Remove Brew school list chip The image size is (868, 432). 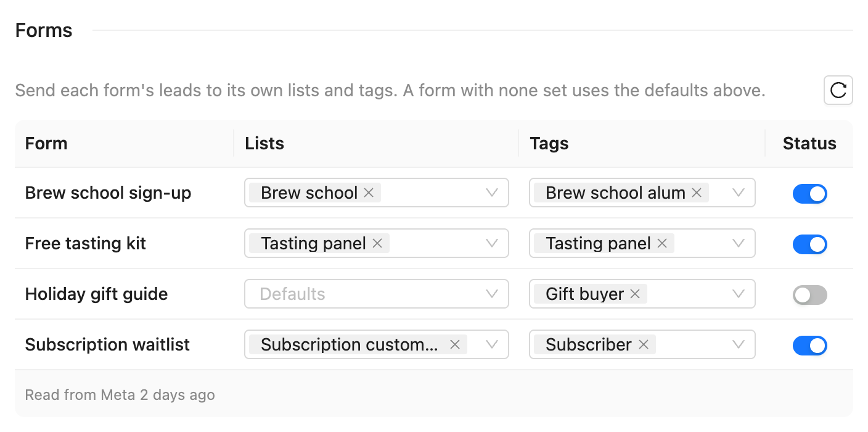369,193
